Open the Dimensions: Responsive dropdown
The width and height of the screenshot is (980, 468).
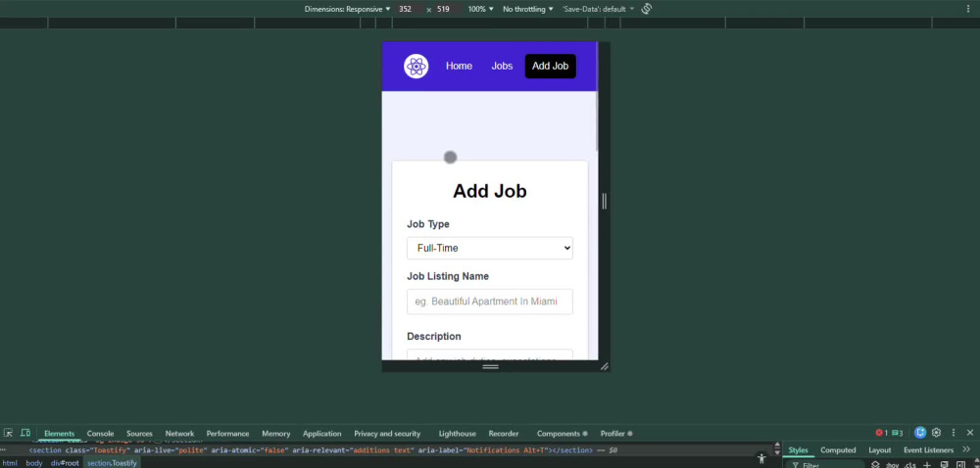(348, 10)
